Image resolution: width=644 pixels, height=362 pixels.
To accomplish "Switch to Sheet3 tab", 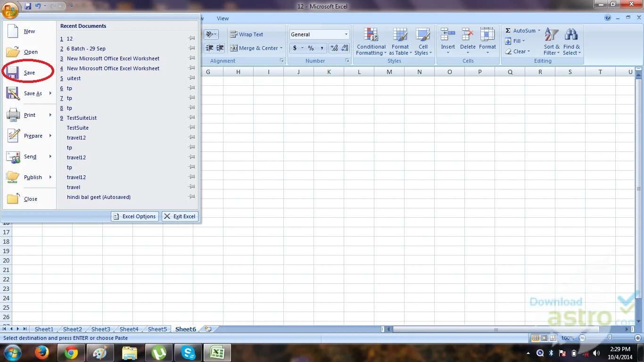I will (x=100, y=329).
